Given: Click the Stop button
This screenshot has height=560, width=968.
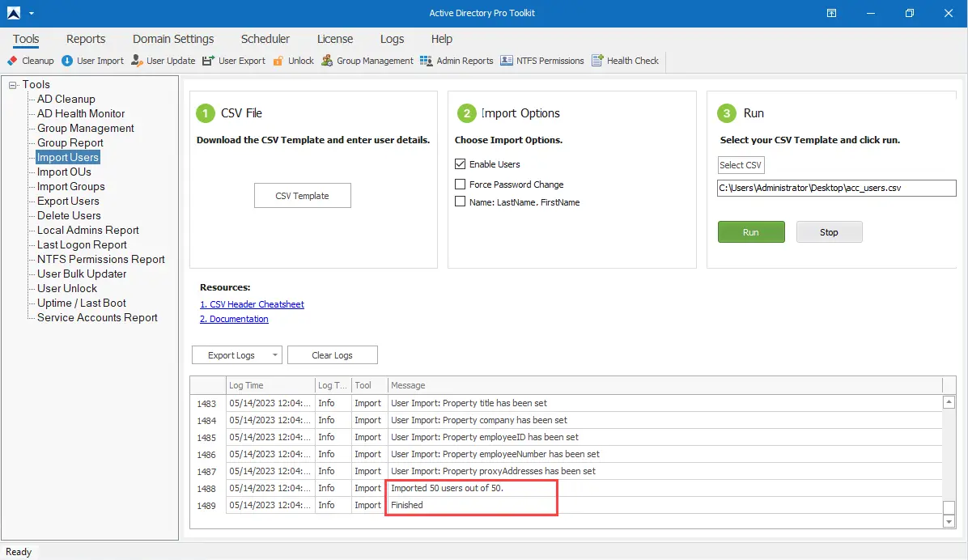Looking at the screenshot, I should pyautogui.click(x=829, y=232).
